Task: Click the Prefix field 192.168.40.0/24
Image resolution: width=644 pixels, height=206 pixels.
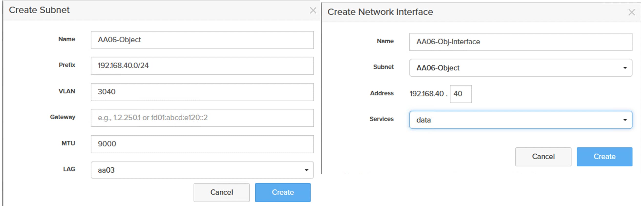Action: pyautogui.click(x=202, y=66)
